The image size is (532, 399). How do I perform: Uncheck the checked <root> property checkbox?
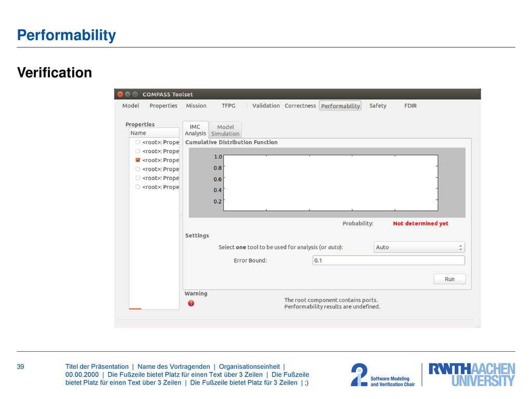pyautogui.click(x=138, y=160)
